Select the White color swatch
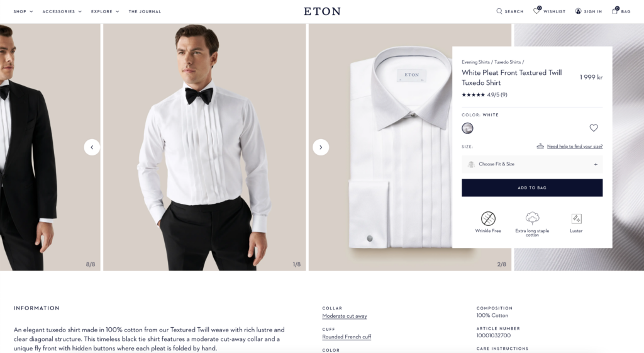 (467, 128)
